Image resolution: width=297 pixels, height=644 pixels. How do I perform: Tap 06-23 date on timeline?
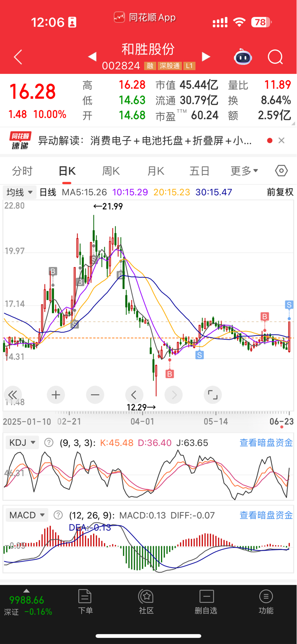(282, 421)
